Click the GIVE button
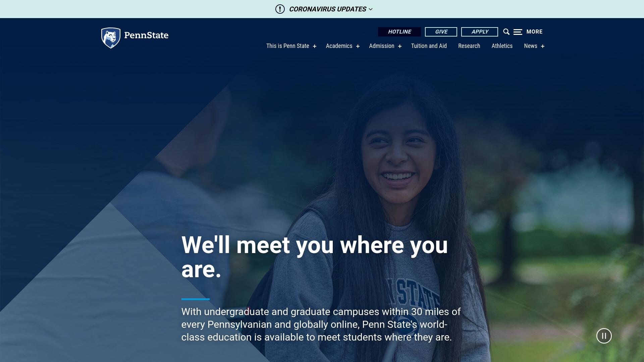 click(441, 32)
